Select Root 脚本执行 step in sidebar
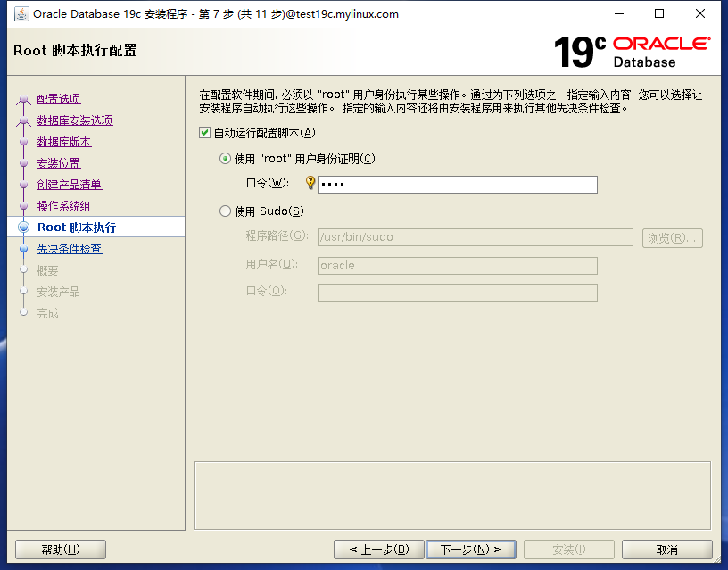 (x=77, y=227)
